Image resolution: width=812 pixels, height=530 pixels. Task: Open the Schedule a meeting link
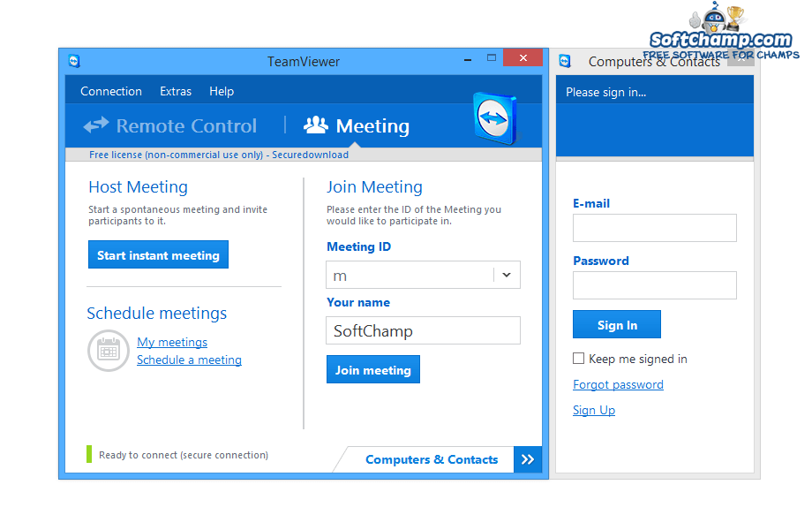pyautogui.click(x=189, y=360)
